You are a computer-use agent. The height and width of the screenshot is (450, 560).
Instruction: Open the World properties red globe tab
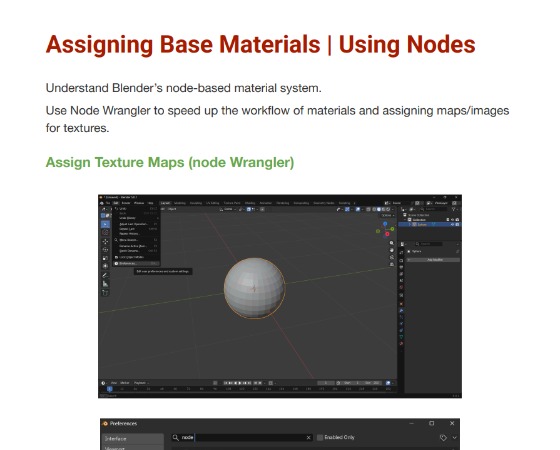point(401,288)
